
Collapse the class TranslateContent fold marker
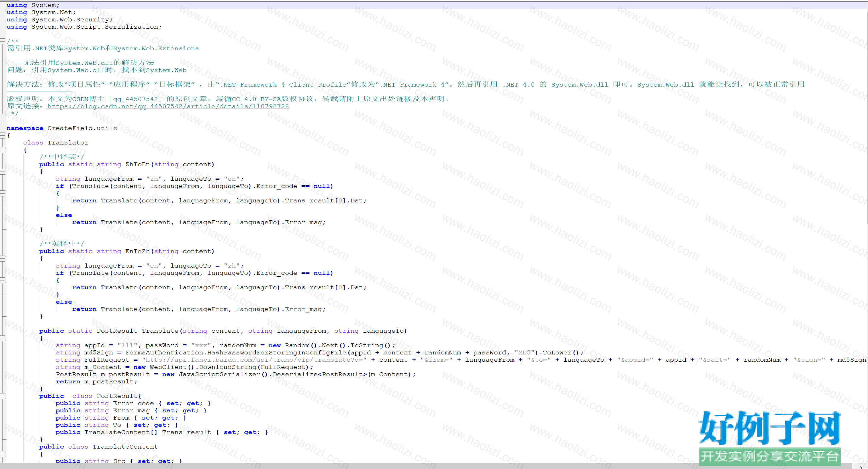2,454
